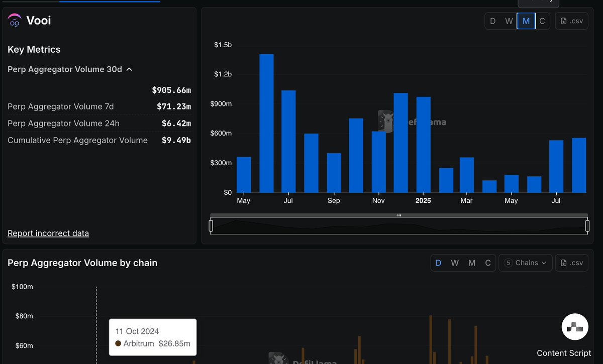Click the Report incorrect data link
The image size is (603, 364).
point(48,233)
